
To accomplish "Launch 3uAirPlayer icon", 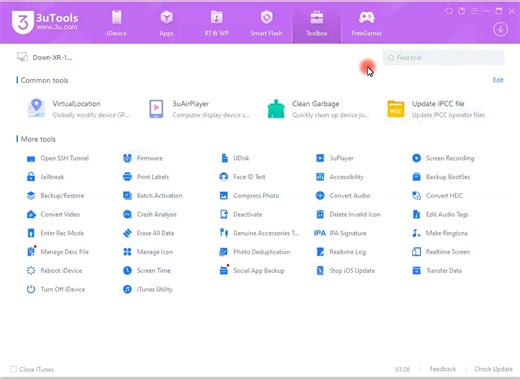I will [156, 109].
